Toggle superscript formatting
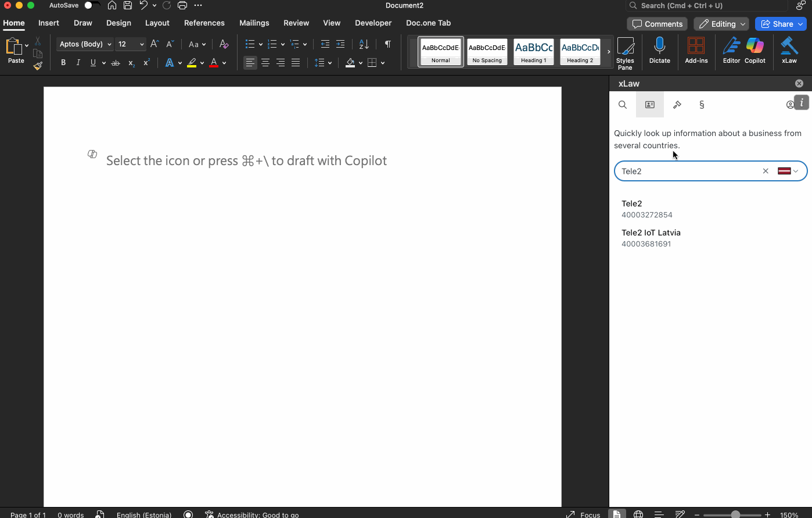 146,63
